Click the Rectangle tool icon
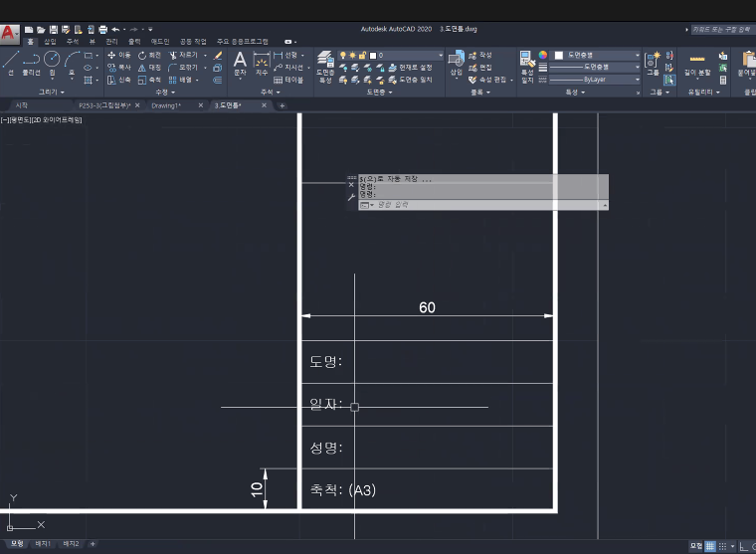The width and height of the screenshot is (756, 554). pos(89,56)
